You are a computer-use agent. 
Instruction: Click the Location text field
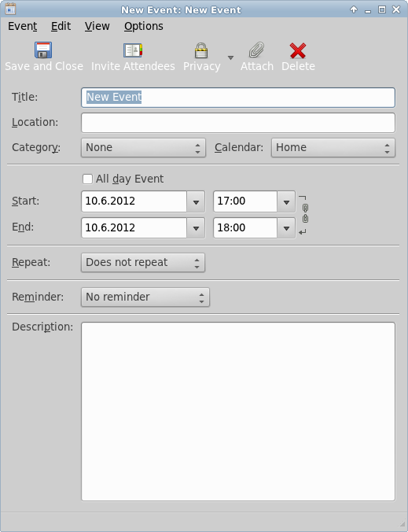coord(238,123)
